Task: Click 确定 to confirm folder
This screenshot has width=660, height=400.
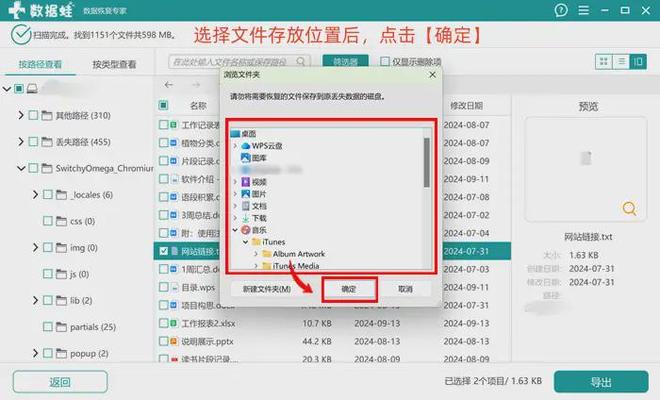Action: pos(349,289)
